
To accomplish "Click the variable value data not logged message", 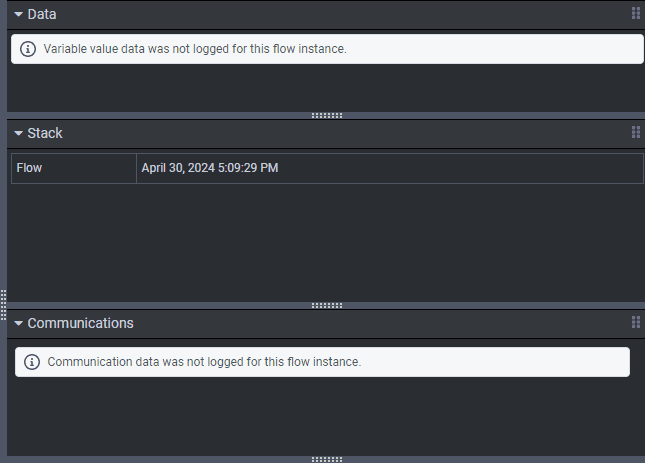I will pyautogui.click(x=195, y=49).
